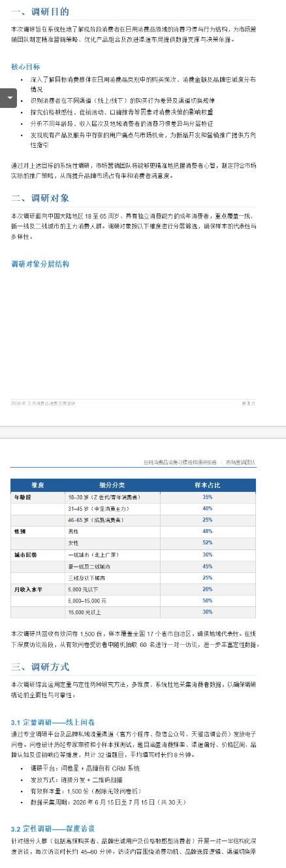The width and height of the screenshot is (286, 868).
Task: Click the 52% value in the 女性 row
Action: click(208, 542)
